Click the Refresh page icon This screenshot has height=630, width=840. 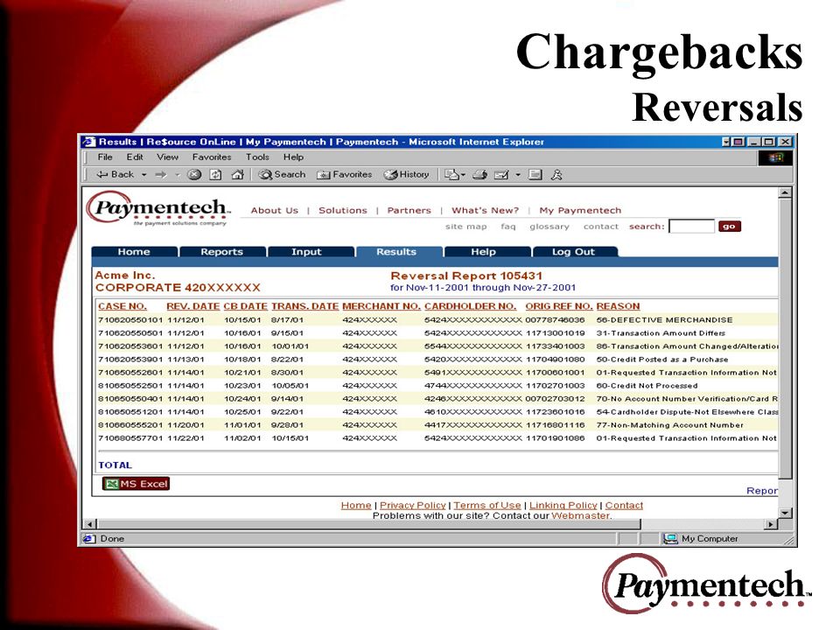pos(215,175)
